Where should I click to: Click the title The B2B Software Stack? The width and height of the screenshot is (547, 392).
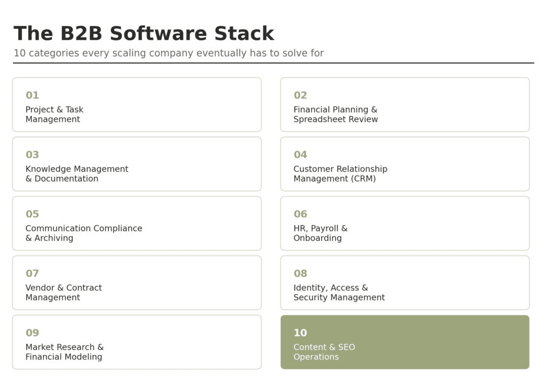point(144,34)
